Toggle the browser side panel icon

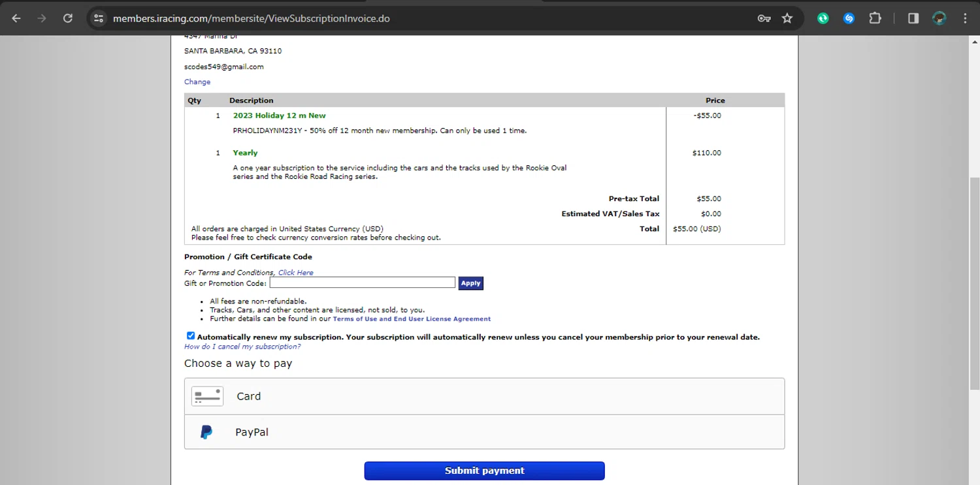[x=913, y=18]
